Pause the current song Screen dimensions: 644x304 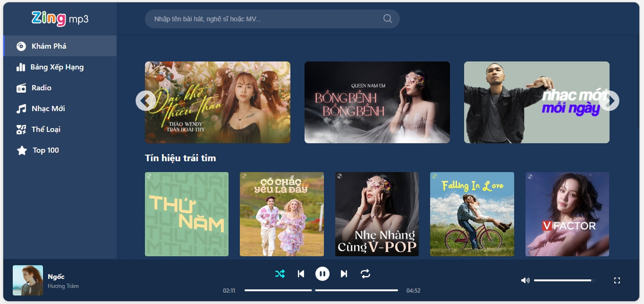point(322,274)
